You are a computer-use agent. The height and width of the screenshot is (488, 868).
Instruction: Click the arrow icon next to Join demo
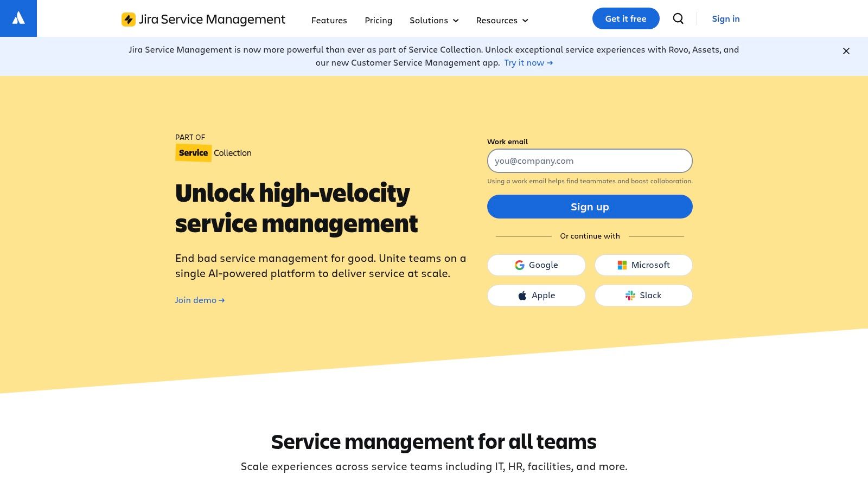click(x=221, y=300)
